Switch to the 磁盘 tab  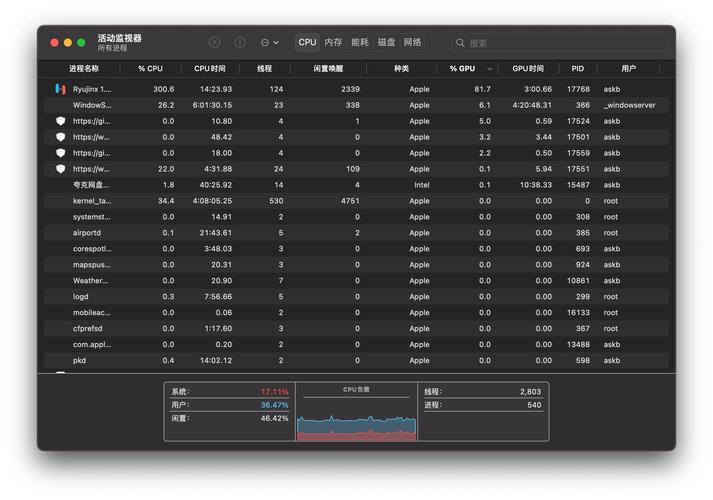[386, 42]
